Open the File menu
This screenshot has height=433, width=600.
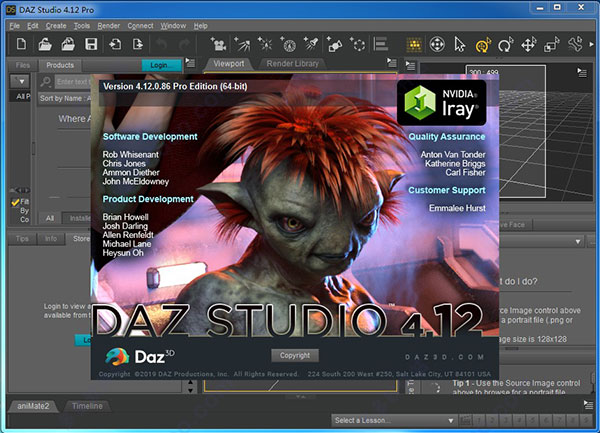(x=15, y=26)
